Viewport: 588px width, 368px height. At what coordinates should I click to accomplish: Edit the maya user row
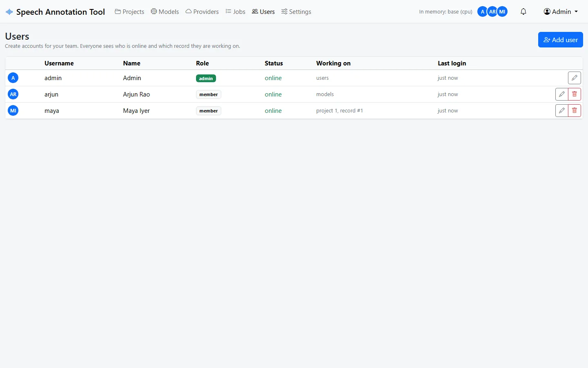(x=562, y=110)
